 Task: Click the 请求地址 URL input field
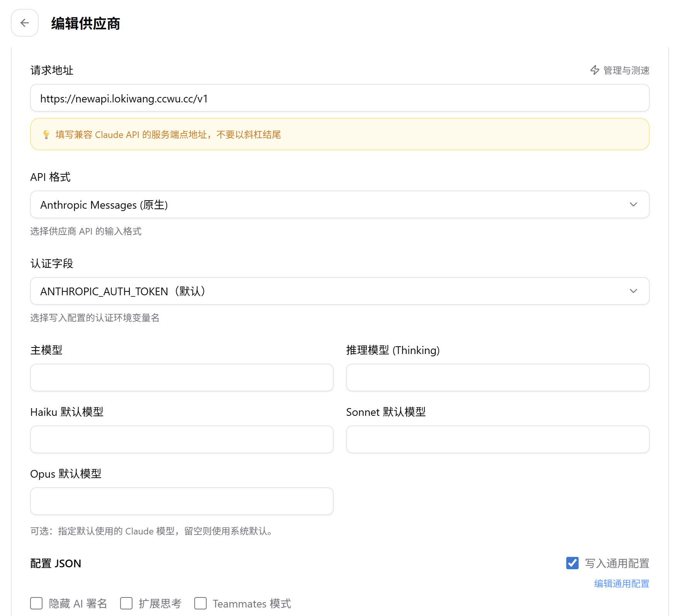(340, 98)
